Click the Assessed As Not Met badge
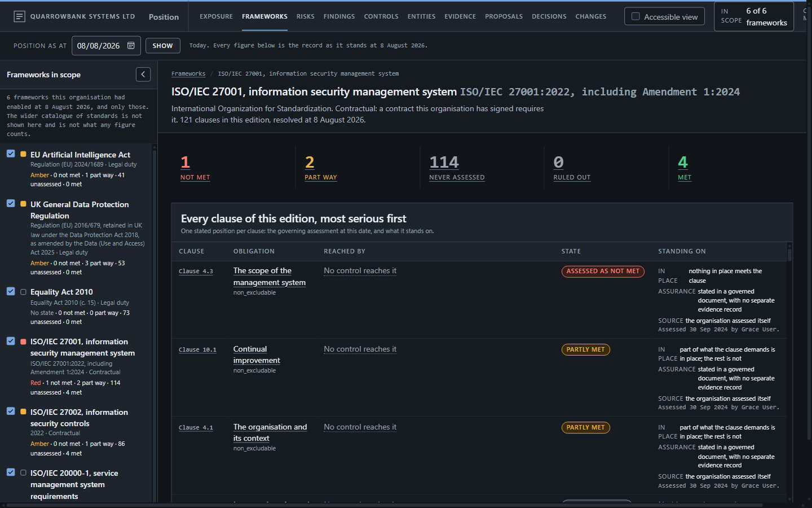The height and width of the screenshot is (508, 812). (x=603, y=271)
